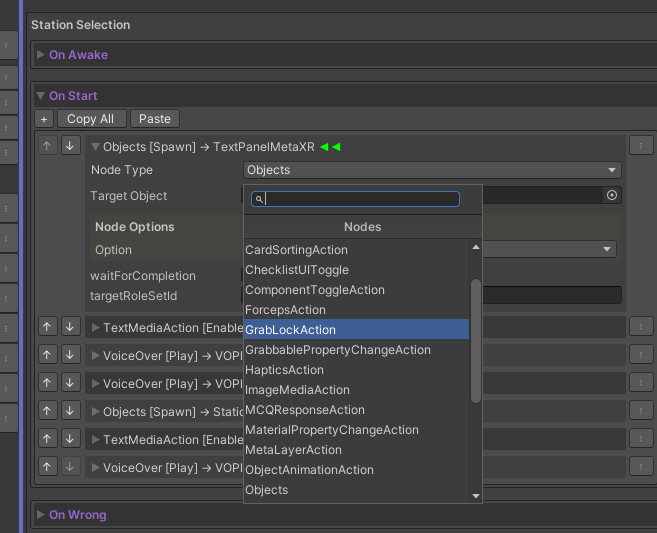Move Objects Spawn TextPanelMetaXR node down
Image resolution: width=657 pixels, height=533 pixels.
click(x=70, y=146)
